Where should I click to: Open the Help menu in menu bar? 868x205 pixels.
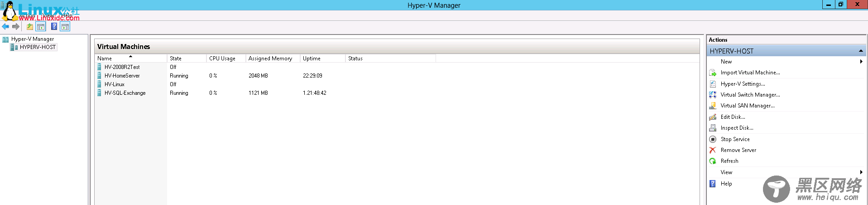[67, 15]
